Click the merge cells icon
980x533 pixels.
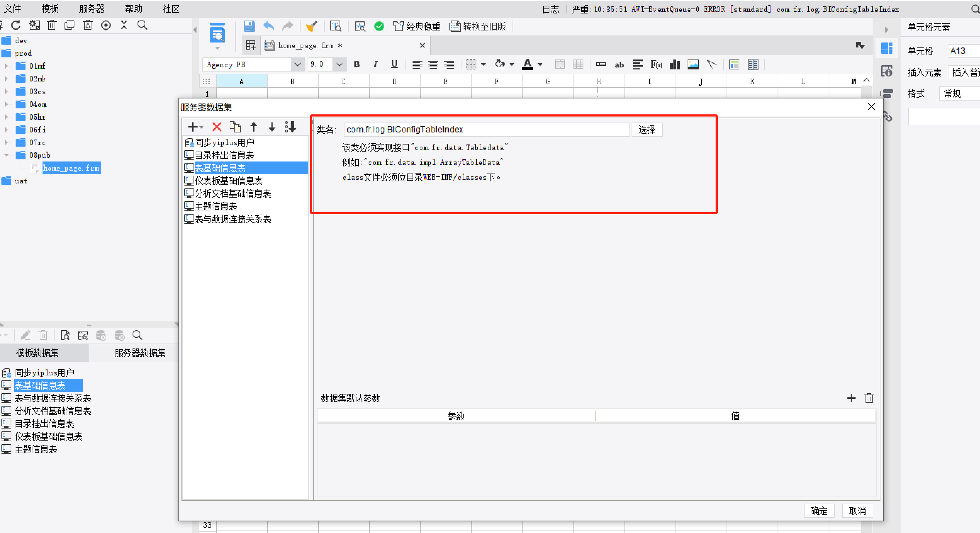[x=560, y=64]
